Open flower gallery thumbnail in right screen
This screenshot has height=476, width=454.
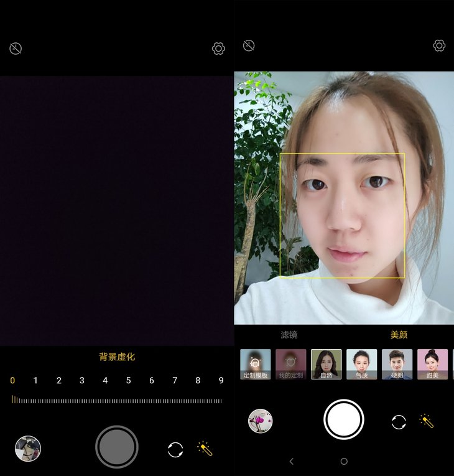pyautogui.click(x=260, y=421)
